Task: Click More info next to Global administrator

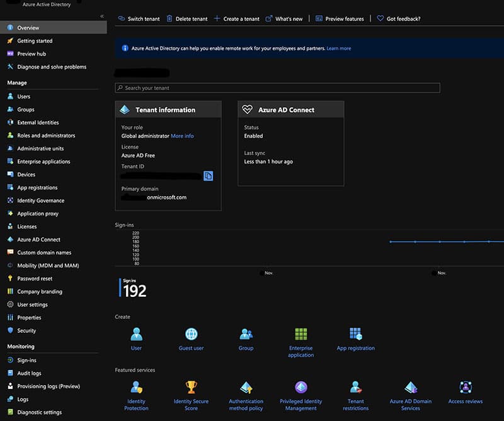Action: pos(182,136)
